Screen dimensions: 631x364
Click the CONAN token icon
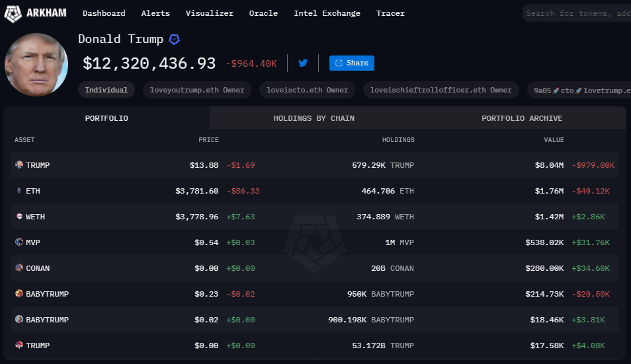(19, 268)
